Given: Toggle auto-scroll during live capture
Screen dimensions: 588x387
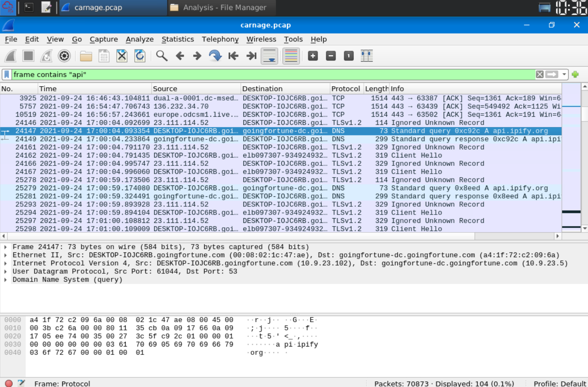Looking at the screenshot, I should [269, 56].
